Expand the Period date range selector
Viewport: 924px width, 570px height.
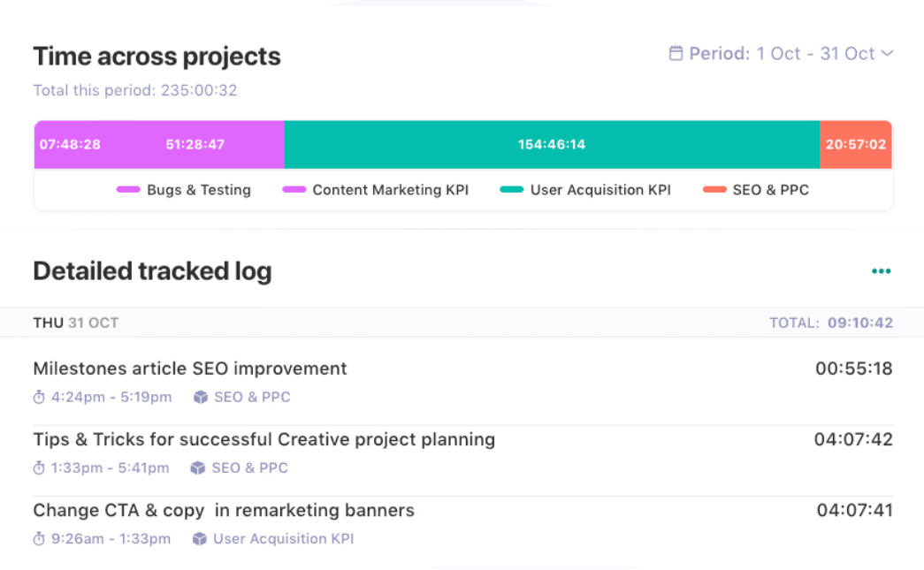click(x=783, y=53)
